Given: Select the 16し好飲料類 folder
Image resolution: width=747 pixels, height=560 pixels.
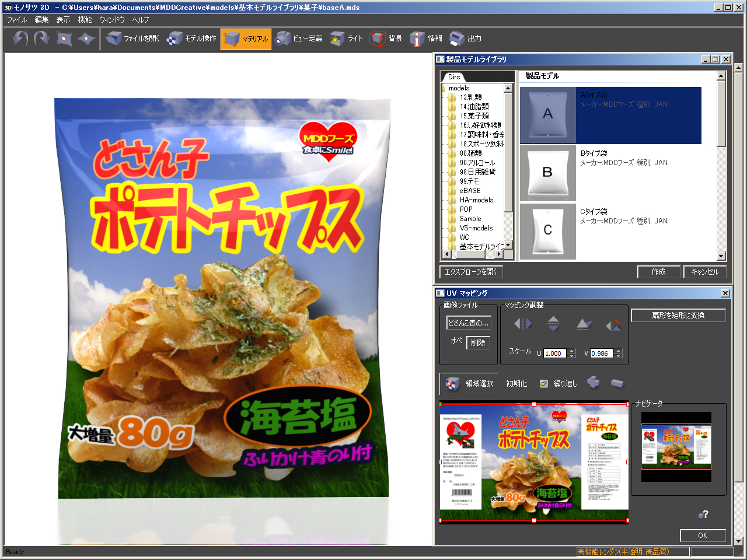Looking at the screenshot, I should (480, 125).
